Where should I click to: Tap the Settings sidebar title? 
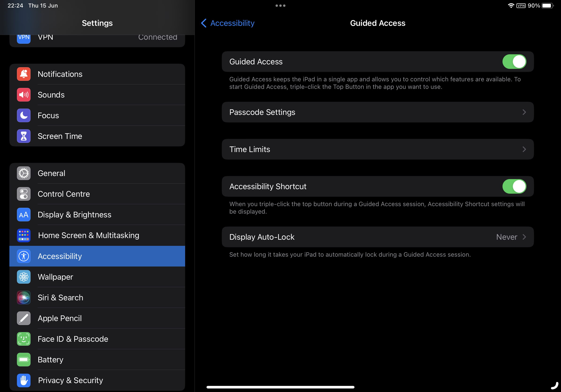coord(97,23)
